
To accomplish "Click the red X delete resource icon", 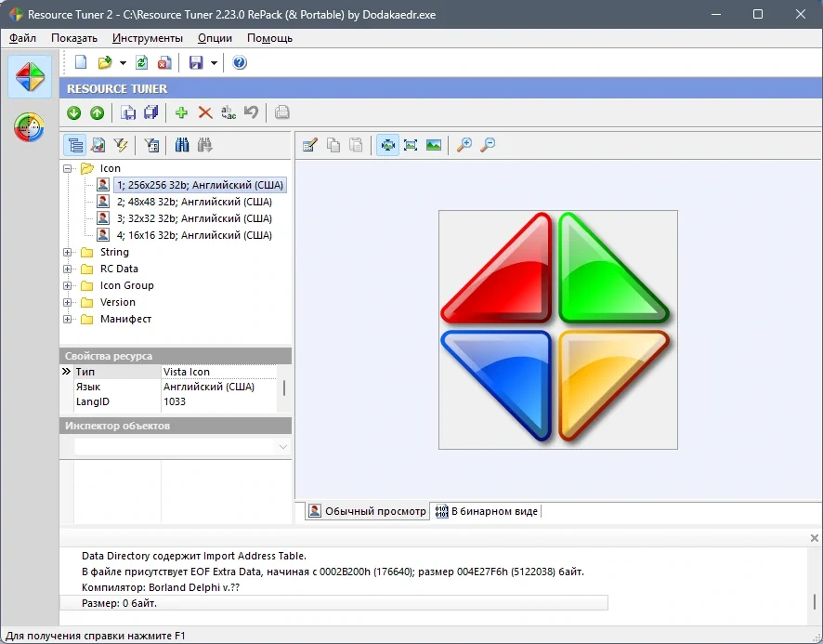I will click(205, 112).
